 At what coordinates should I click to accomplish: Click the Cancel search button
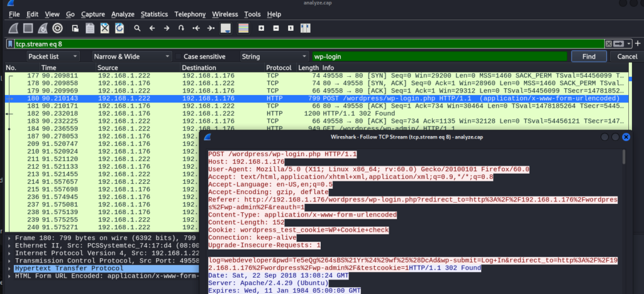(x=627, y=56)
